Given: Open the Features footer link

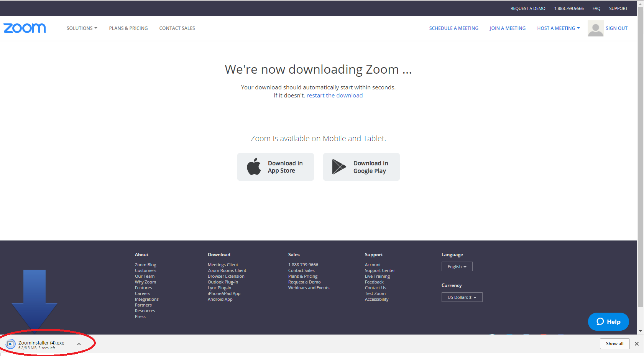Looking at the screenshot, I should click(x=143, y=288).
